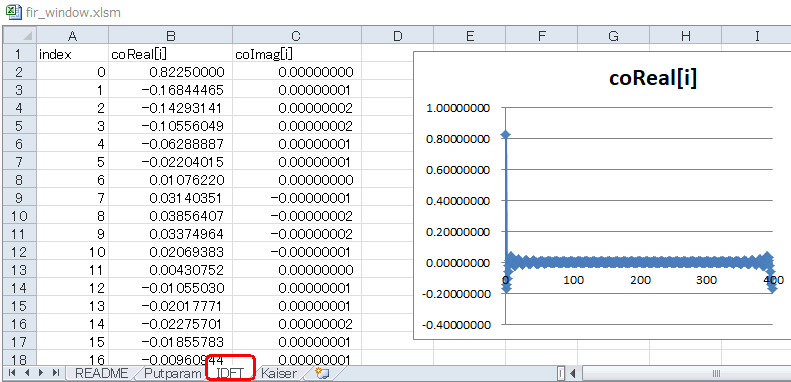Click chart y-axis label 1.00000000
Viewport: 791px width, 382px height.
pos(459,108)
